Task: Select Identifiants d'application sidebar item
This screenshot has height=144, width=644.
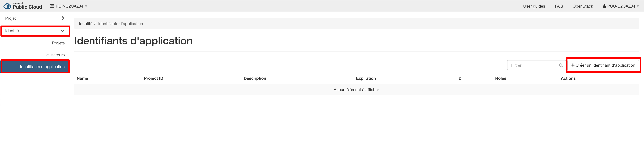Action: [42, 67]
